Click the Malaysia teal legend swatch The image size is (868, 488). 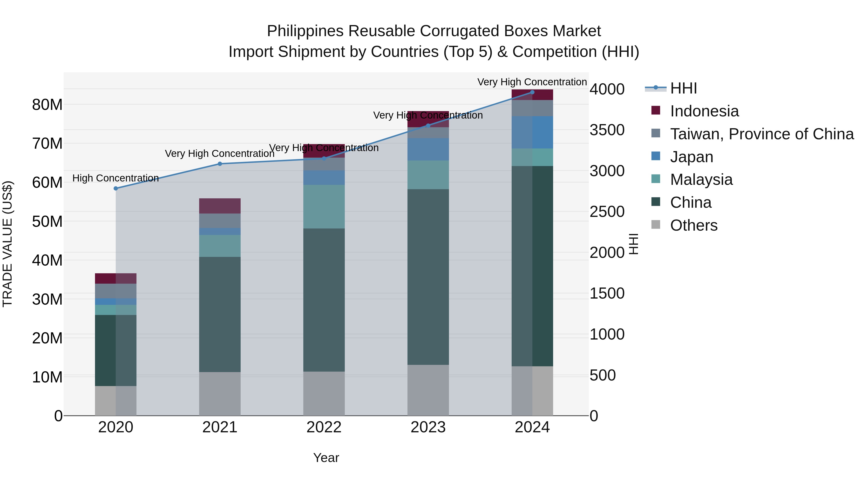coord(656,179)
